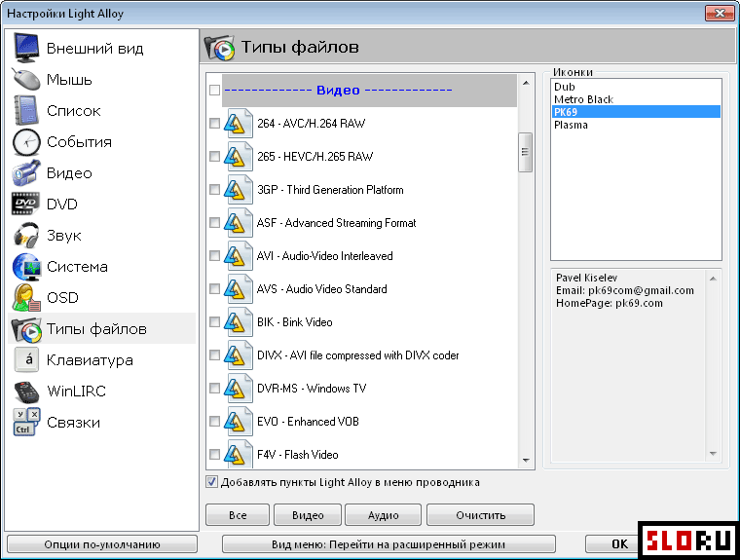The image size is (740, 560).
Task: Select the WinLIRC remote icon
Action: [26, 391]
